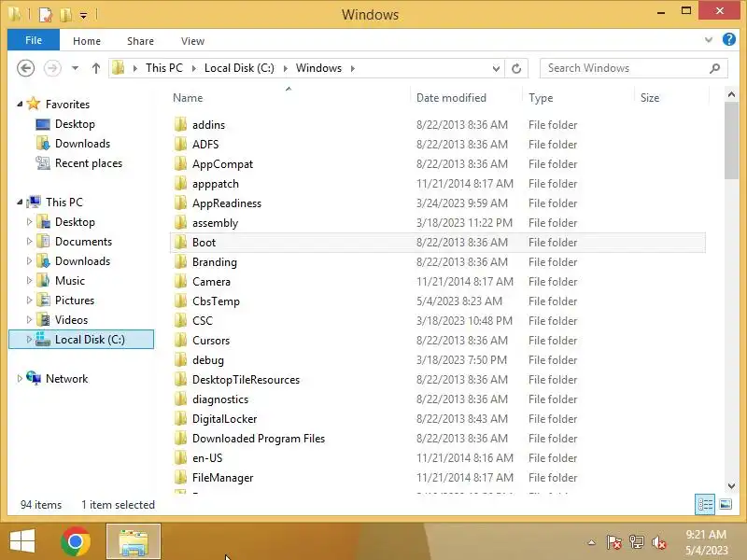Select the FileManager folder
This screenshot has width=747, height=560.
222,478
